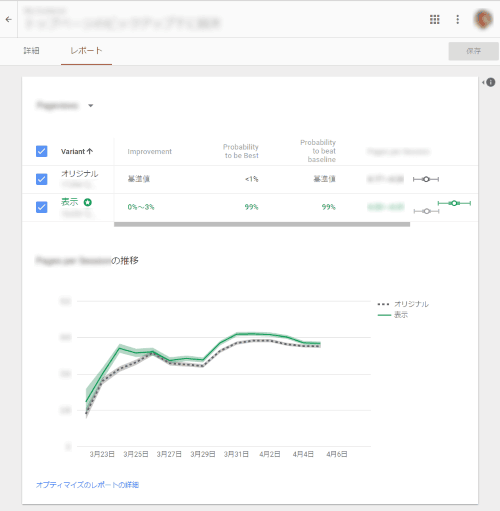Open the user account avatar
Screen dimensions: 500x511
coord(483,19)
